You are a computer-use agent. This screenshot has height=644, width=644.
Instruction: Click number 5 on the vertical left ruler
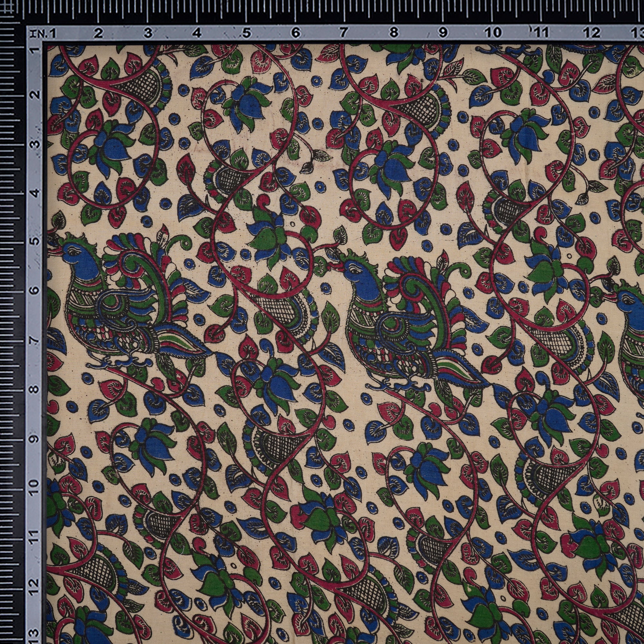35,242
